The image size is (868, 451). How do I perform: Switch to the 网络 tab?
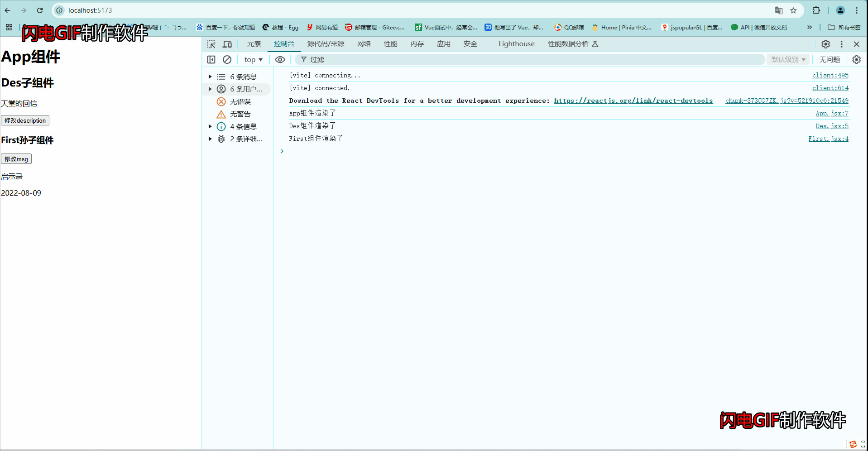(x=363, y=44)
